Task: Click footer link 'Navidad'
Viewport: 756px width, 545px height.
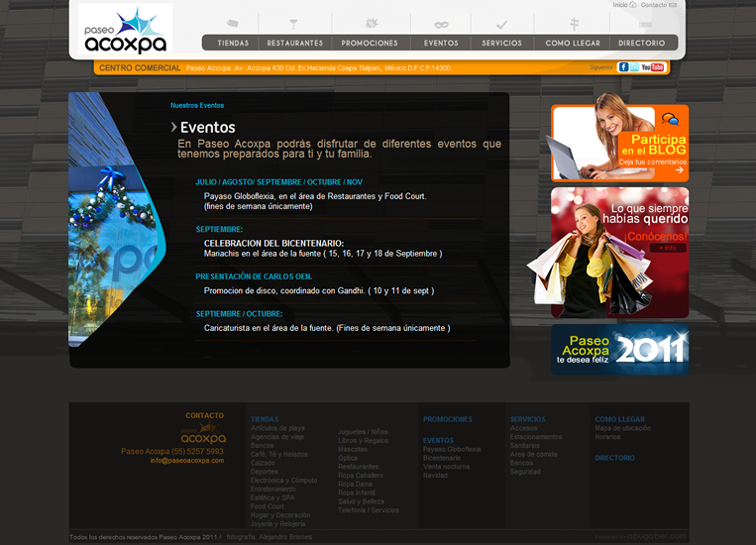Action: click(x=435, y=475)
